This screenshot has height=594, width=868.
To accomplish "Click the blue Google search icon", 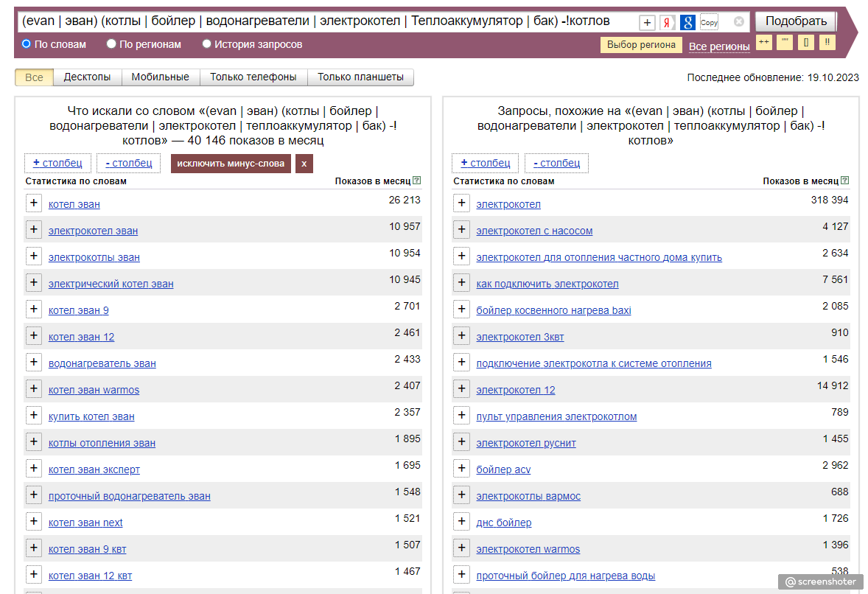I will (687, 23).
